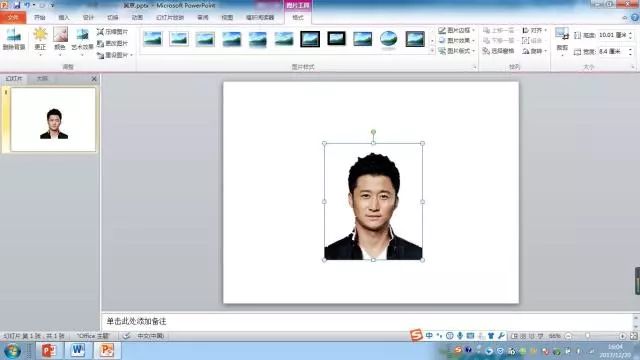This screenshot has height=360, width=640.
Task: Apply the last visible picture style thumbnail
Action: tap(415, 39)
